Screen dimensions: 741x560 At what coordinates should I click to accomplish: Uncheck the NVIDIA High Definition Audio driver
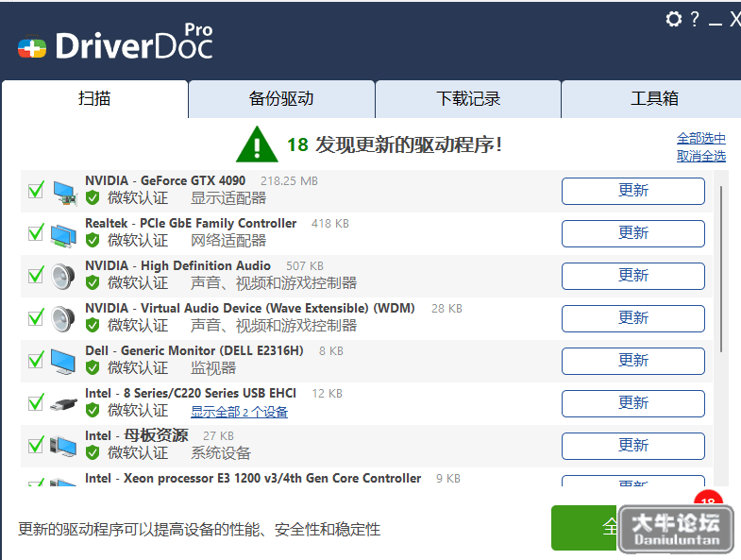click(36, 275)
